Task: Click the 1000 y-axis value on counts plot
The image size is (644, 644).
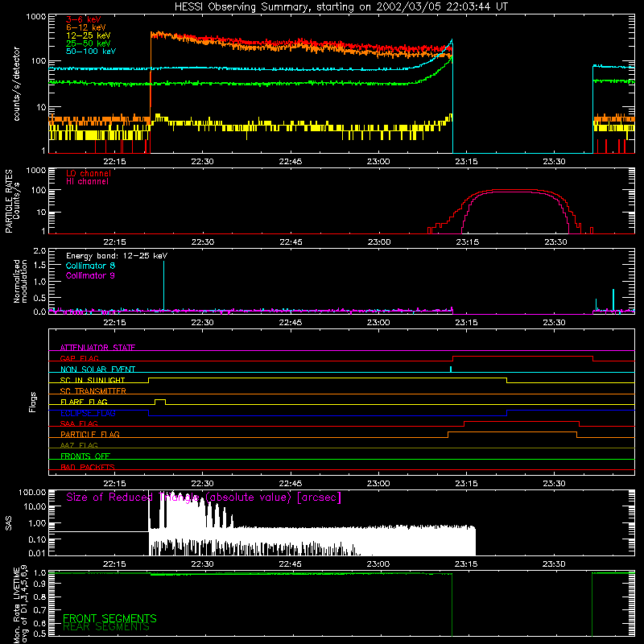Action: click(x=36, y=17)
